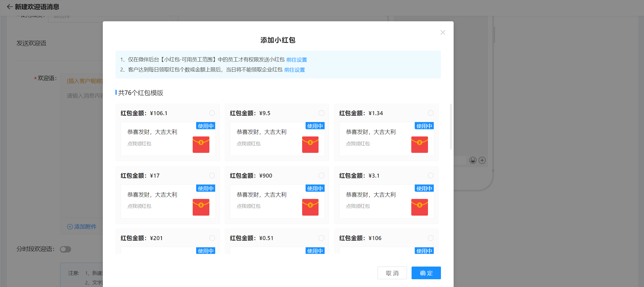Select the ¥9.5 red envelope radio button
Image resolution: width=644 pixels, height=287 pixels.
tap(321, 113)
